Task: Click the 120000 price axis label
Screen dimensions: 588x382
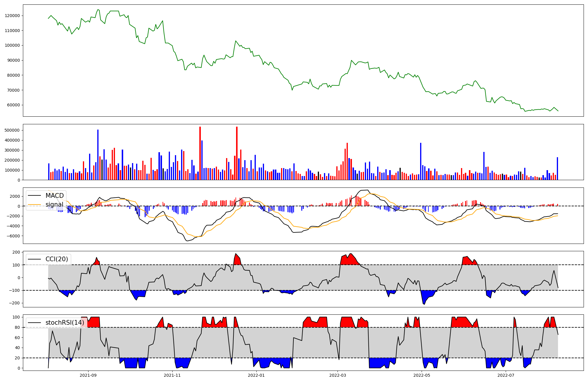Action: [12, 16]
